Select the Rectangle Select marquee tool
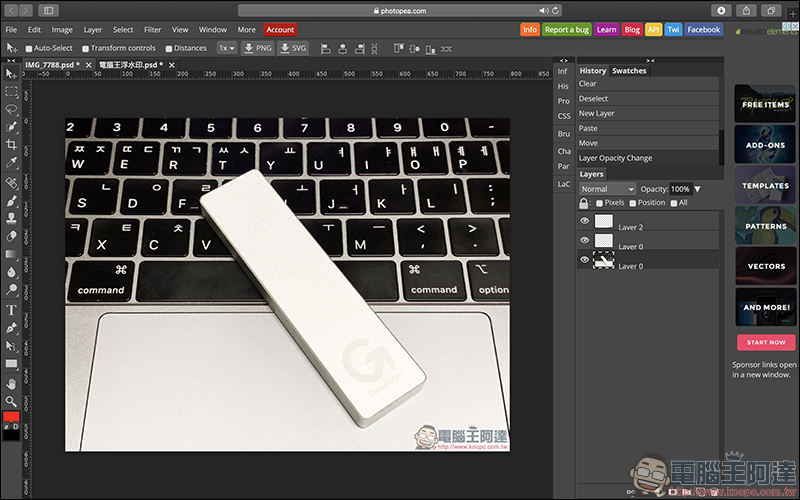Screen dimensions: 800x500 pyautogui.click(x=11, y=92)
